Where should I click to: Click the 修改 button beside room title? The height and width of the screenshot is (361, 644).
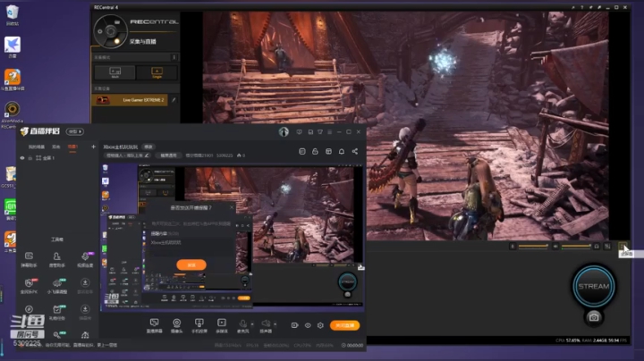[x=148, y=147]
